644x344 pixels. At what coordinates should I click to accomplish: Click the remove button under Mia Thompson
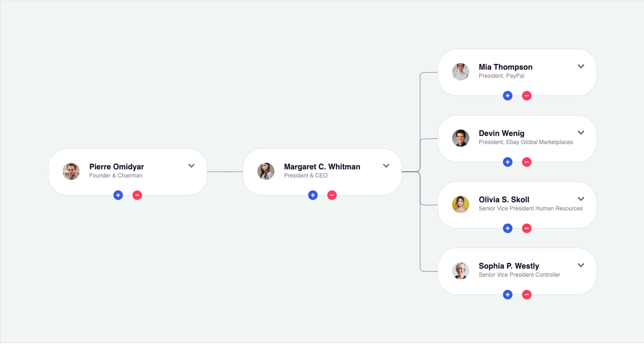coord(527,95)
